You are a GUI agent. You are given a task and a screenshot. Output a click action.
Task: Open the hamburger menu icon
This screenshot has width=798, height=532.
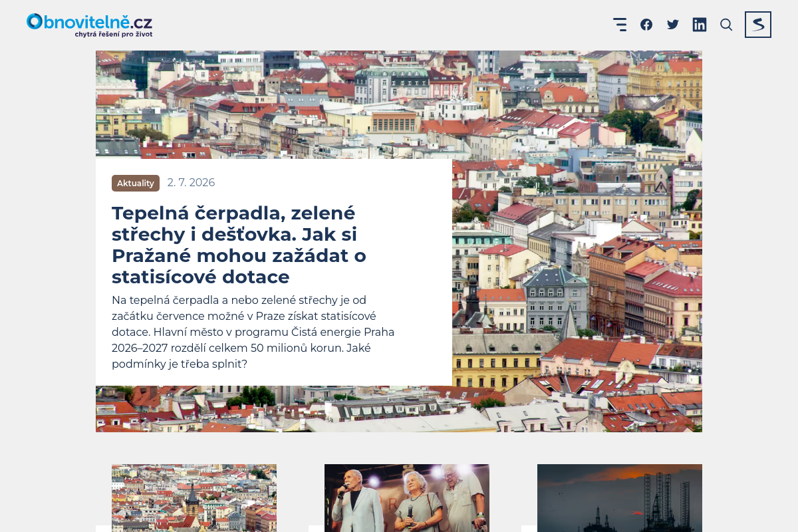[620, 25]
